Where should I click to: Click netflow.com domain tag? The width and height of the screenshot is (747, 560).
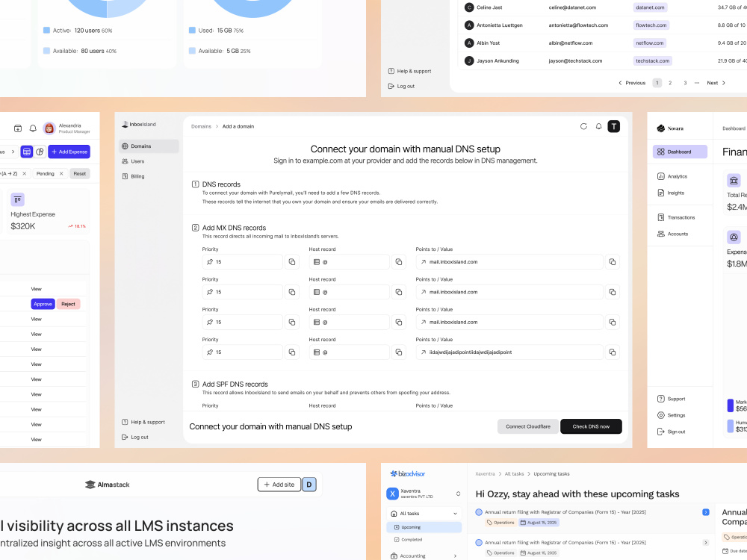click(649, 43)
